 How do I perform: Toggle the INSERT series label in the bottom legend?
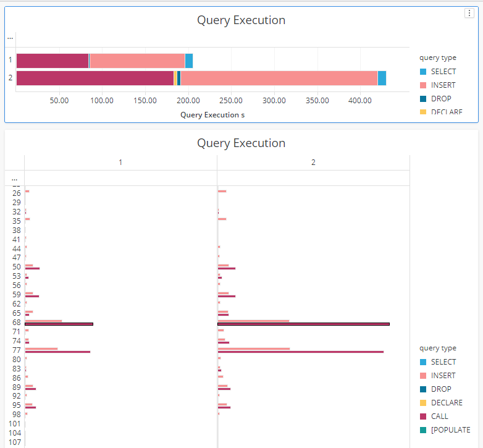pyautogui.click(x=443, y=376)
